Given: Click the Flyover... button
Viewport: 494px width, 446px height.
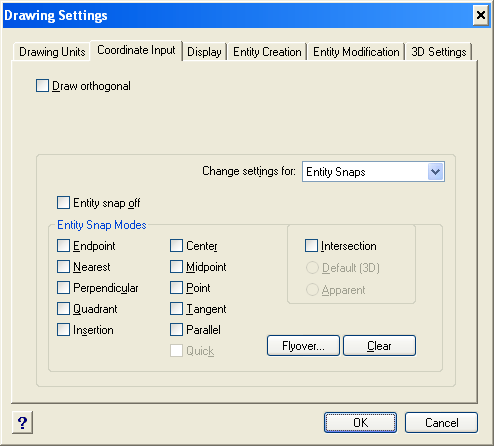Looking at the screenshot, I should click(303, 346).
